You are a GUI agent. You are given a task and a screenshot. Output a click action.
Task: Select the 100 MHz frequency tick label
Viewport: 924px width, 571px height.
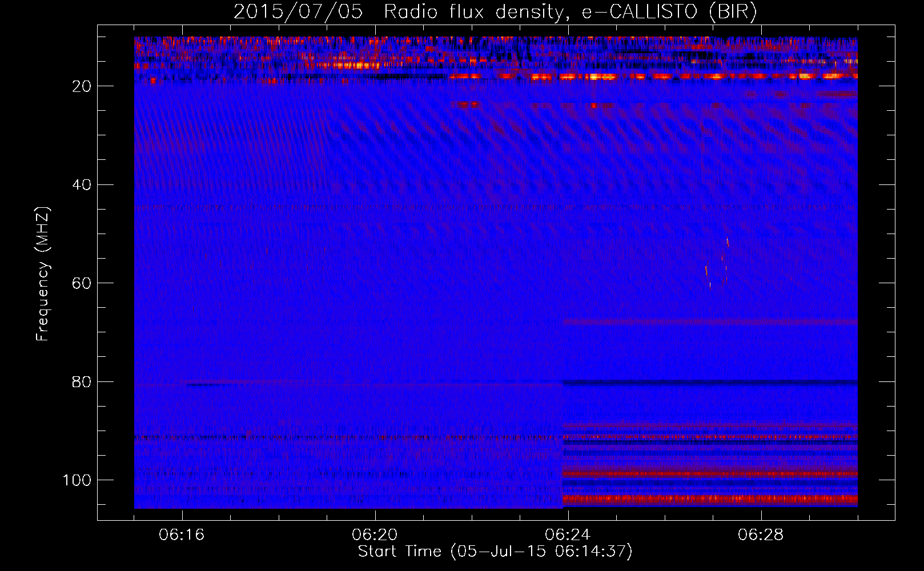[x=77, y=480]
